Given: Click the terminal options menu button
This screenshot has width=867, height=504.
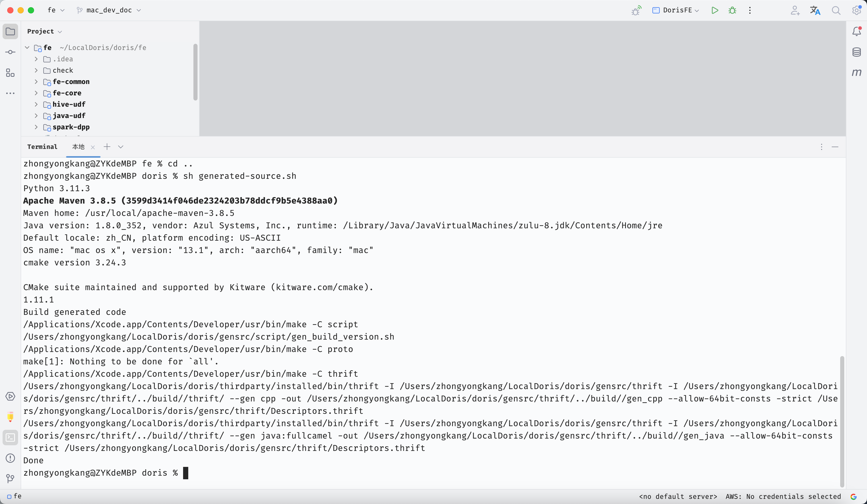Looking at the screenshot, I should tap(821, 146).
